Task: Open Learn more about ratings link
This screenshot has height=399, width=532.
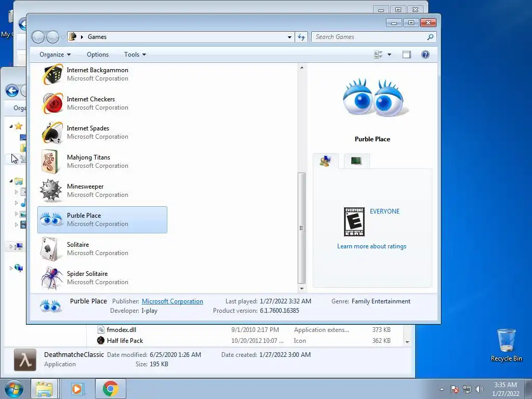Action: (371, 246)
